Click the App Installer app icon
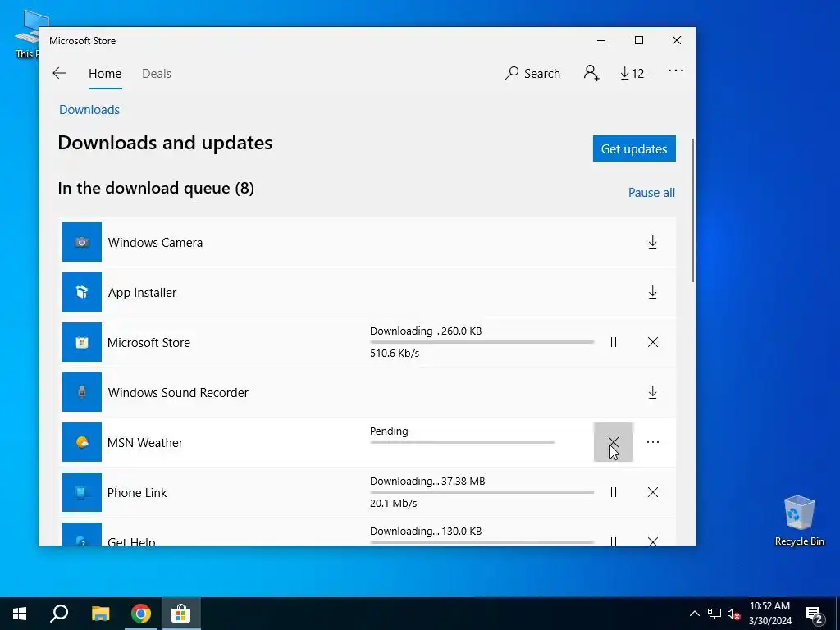Viewport: 840px width, 630px height. (82, 292)
